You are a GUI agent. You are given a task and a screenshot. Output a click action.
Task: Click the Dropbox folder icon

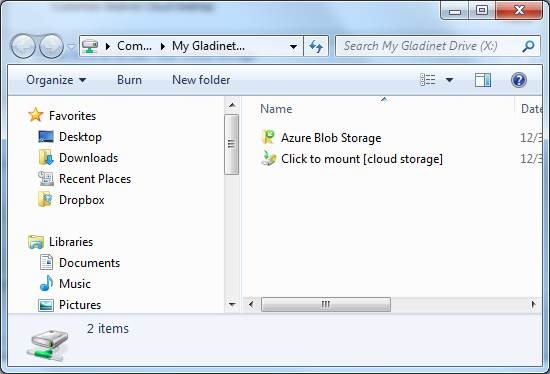(46, 200)
